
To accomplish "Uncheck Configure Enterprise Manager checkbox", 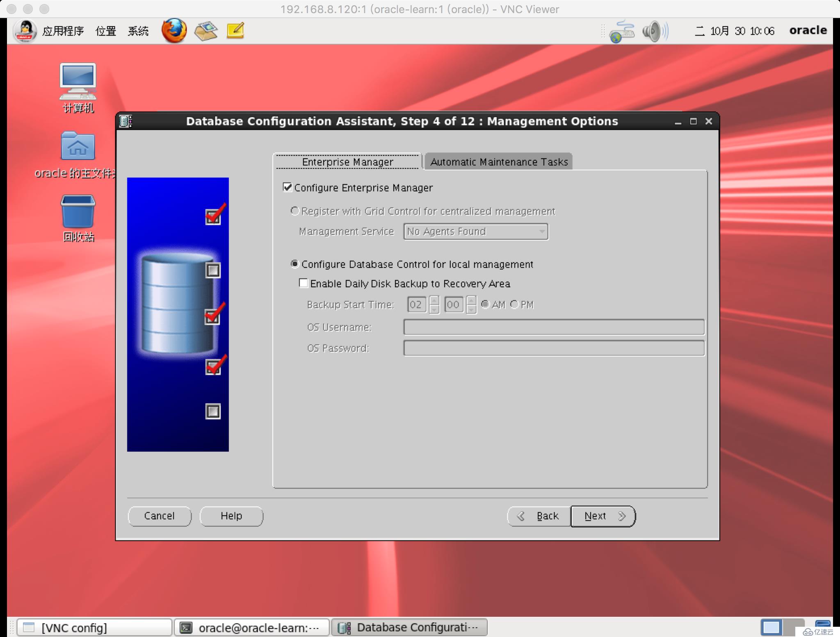I will point(288,187).
